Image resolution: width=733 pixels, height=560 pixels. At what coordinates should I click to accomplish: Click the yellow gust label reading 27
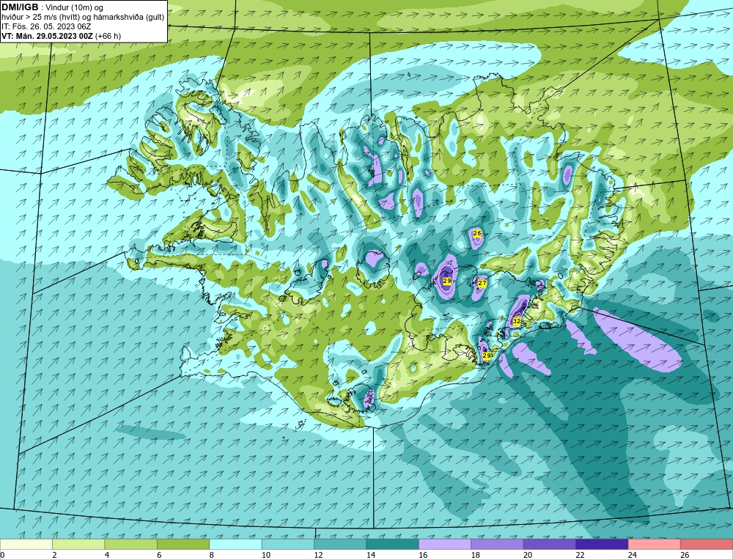point(482,283)
